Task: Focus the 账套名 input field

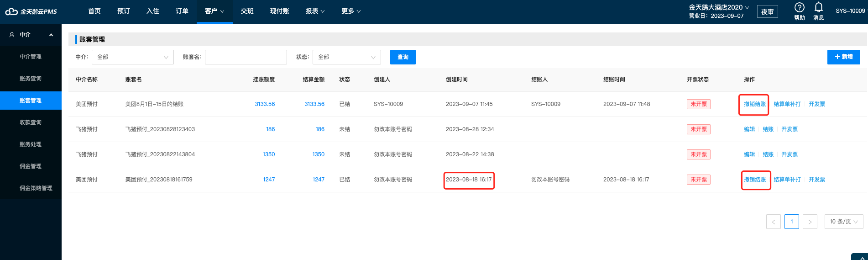Action: 246,57
